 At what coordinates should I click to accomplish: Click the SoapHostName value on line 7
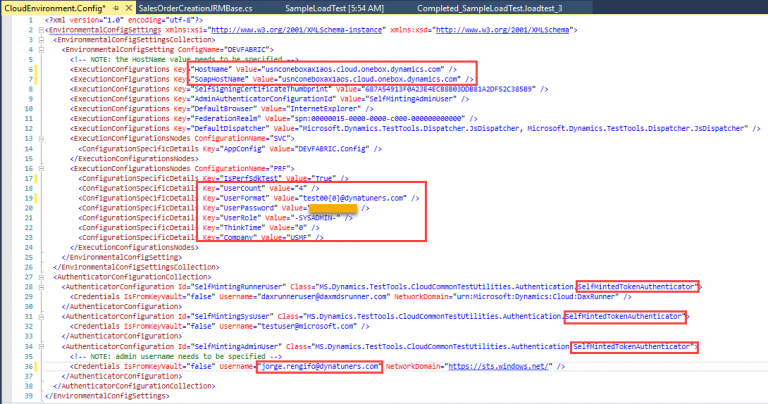pyautogui.click(x=369, y=79)
